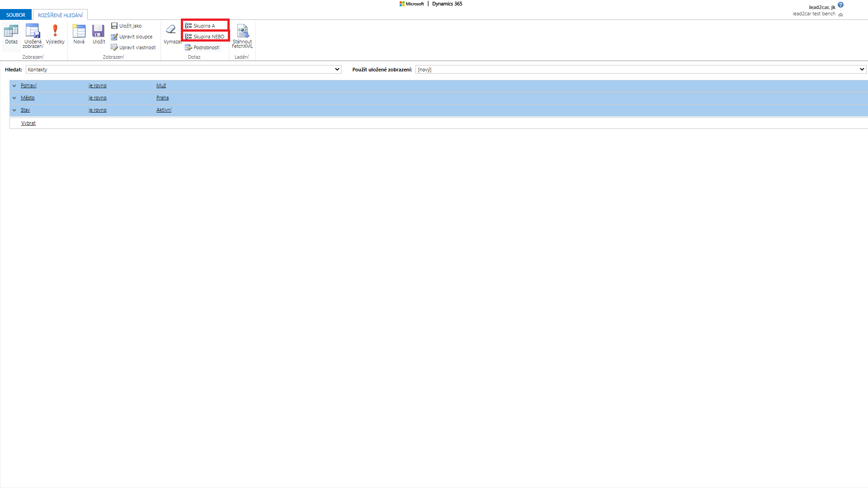Viewport: 868px width, 488px height.
Task: Group conditions with Skupina NEBO
Action: click(205, 37)
